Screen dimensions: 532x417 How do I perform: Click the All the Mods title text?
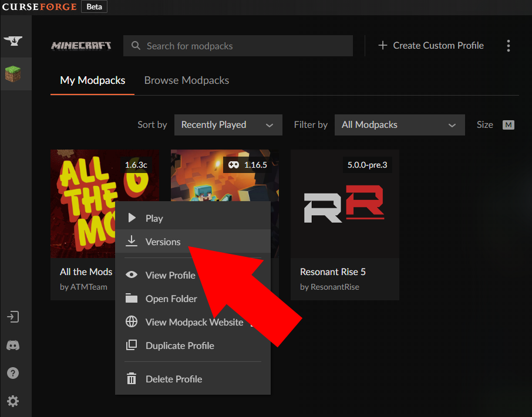point(86,272)
